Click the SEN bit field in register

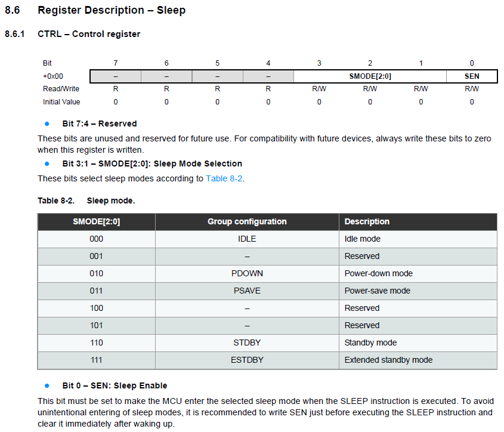472,76
